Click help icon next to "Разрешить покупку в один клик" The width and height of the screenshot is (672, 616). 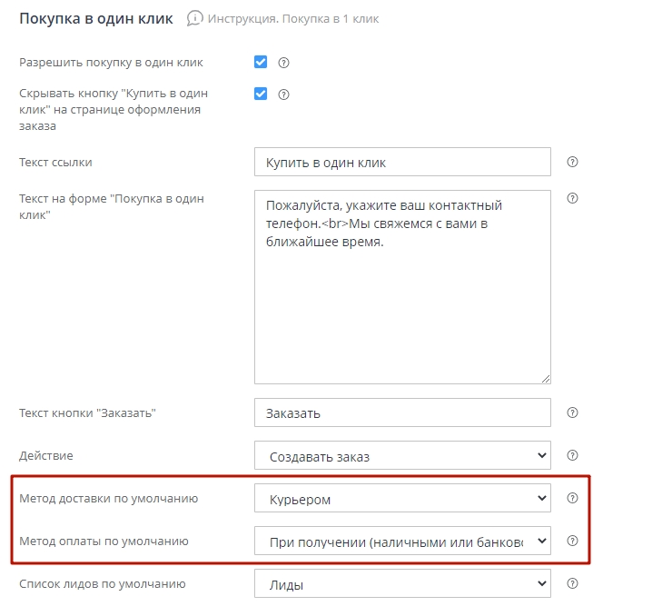click(x=283, y=63)
